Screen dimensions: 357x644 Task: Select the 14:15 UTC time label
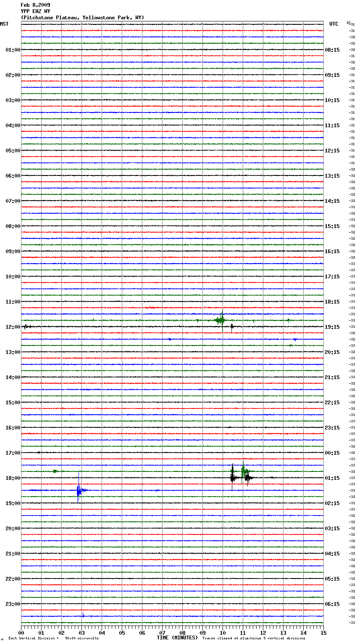[332, 201]
